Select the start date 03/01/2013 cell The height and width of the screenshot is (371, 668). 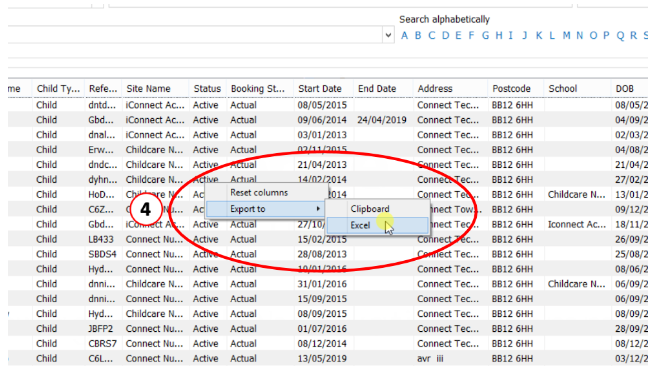[322, 135]
